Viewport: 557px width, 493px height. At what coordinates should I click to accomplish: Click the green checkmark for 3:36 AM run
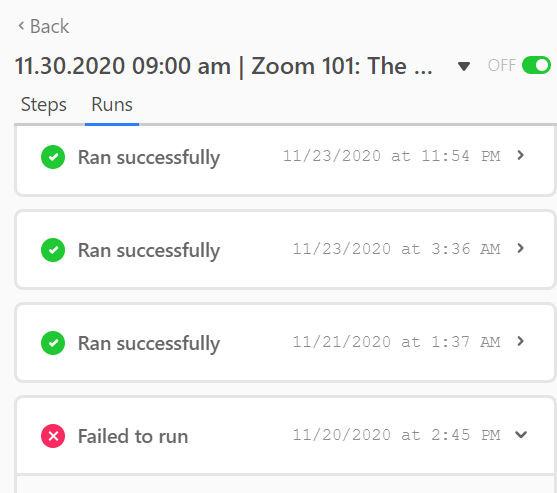point(53,250)
